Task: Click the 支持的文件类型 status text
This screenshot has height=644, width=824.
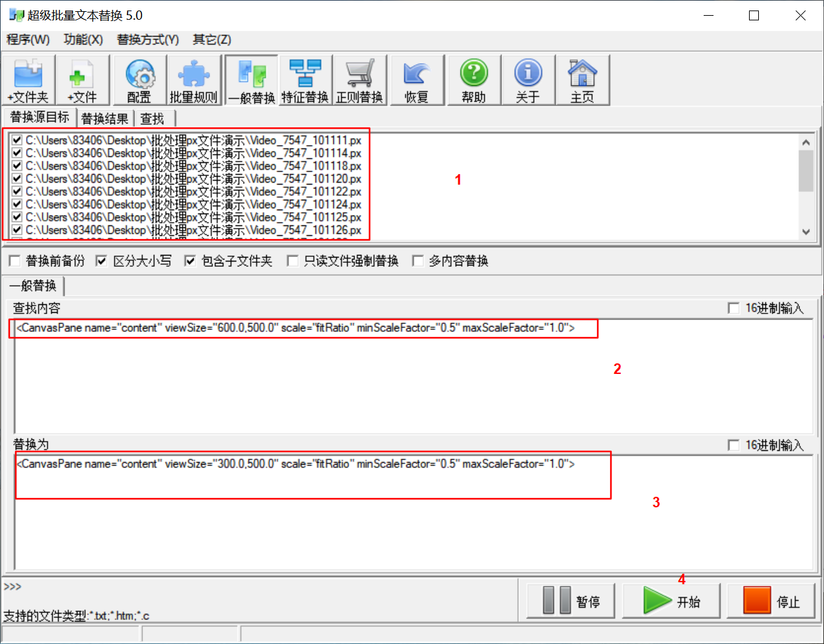Action: (76, 616)
